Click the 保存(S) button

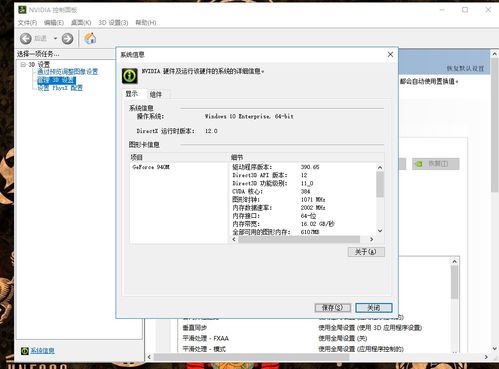(332, 308)
